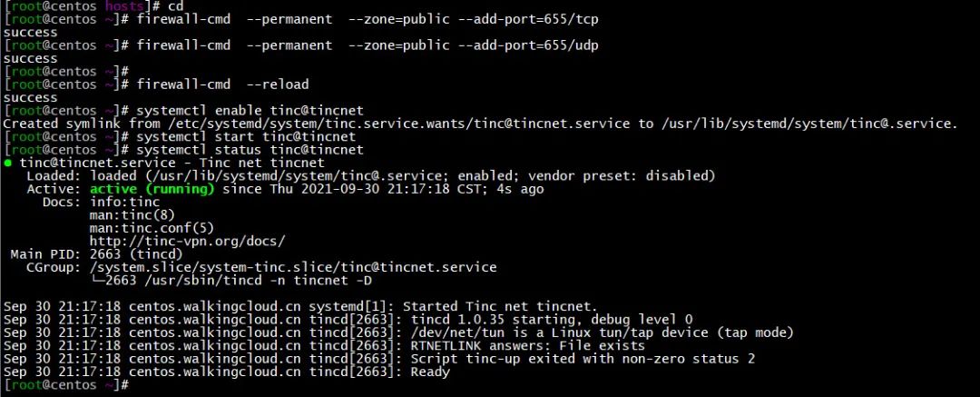Viewport: 980px width, 397px height.
Task: Click the last empty shell prompt line
Action: click(68, 385)
